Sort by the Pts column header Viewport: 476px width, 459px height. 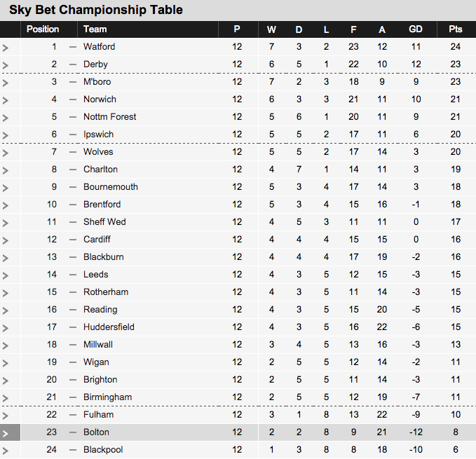click(x=456, y=29)
